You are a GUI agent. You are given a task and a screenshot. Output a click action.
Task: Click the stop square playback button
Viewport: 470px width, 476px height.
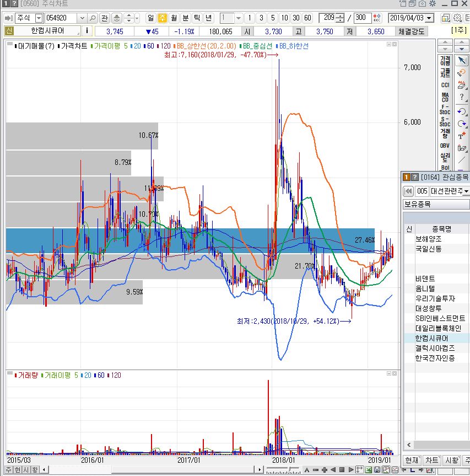pyautogui.click(x=342, y=470)
